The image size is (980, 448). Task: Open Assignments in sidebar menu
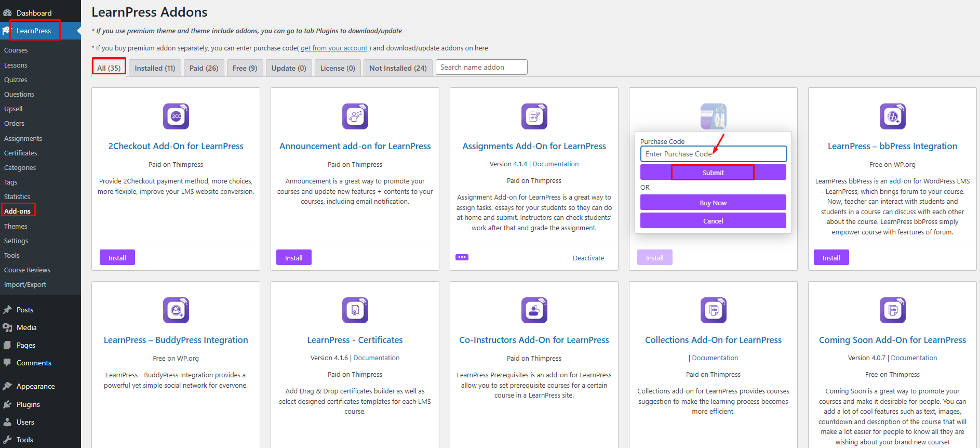point(23,138)
